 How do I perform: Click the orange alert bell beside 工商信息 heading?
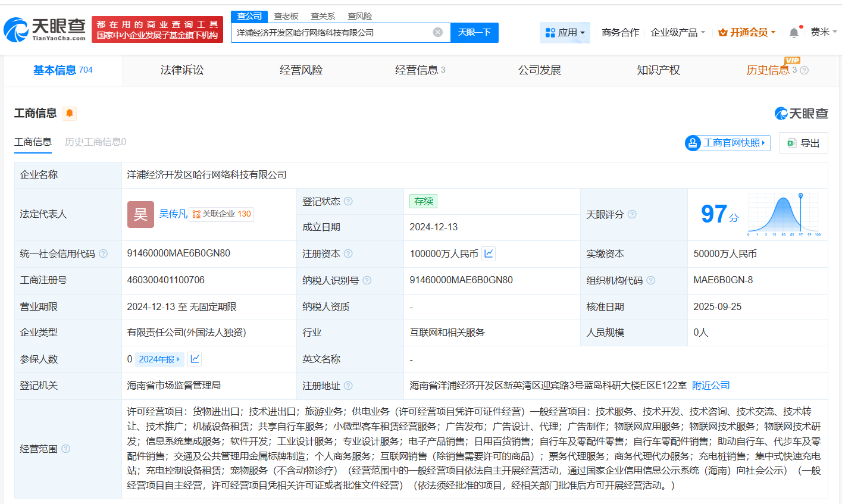point(70,113)
